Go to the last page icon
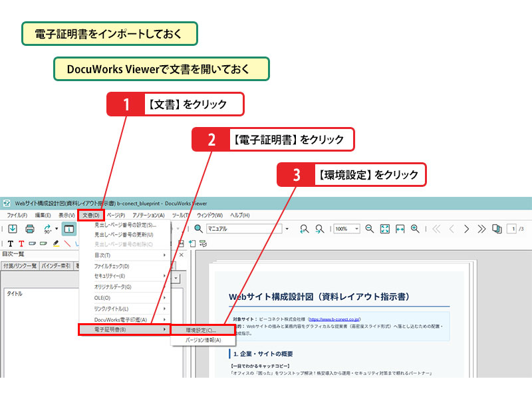Viewport: 532px width, 399px height. 481,229
